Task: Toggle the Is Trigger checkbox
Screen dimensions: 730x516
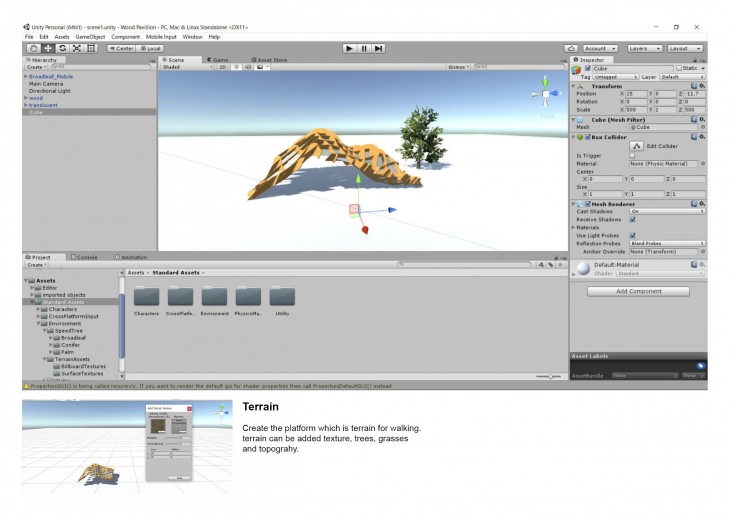Action: click(x=632, y=156)
